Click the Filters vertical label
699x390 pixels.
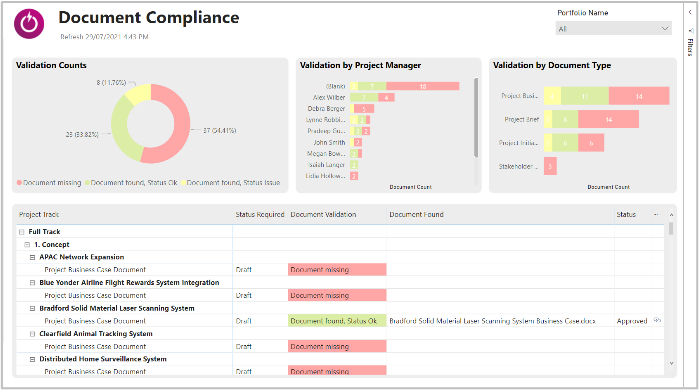690,47
